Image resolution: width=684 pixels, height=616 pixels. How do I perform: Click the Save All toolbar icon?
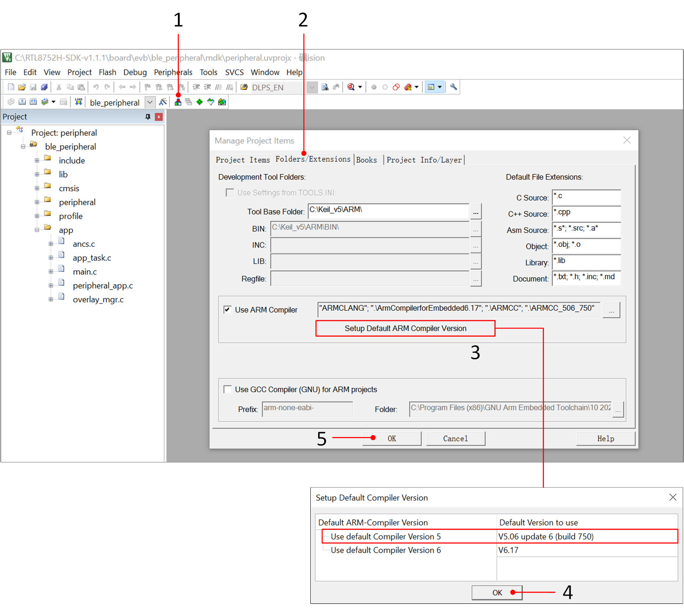click(44, 87)
